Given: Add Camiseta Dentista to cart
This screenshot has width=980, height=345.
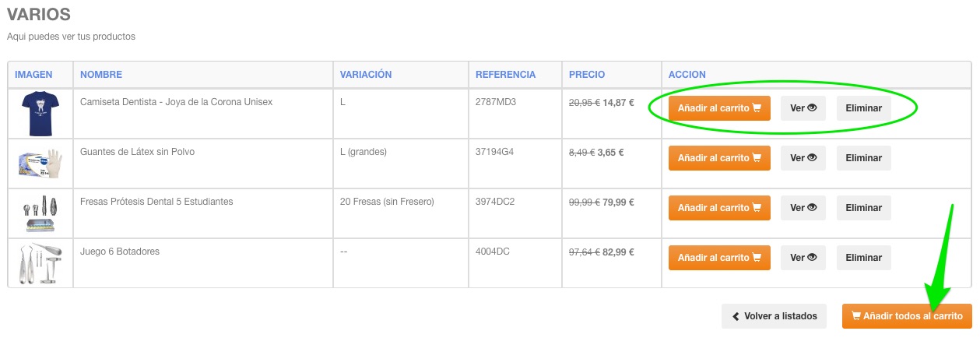Looking at the screenshot, I should tap(718, 108).
